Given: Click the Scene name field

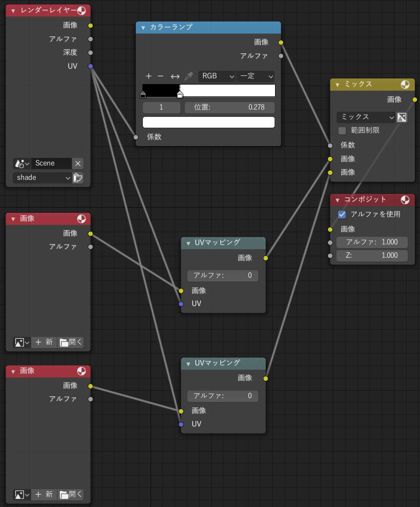Looking at the screenshot, I should click(x=51, y=164).
